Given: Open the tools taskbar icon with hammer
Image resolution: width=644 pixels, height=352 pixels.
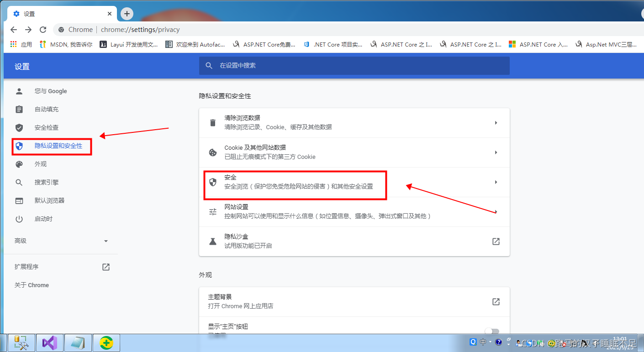Looking at the screenshot, I should click(21, 342).
